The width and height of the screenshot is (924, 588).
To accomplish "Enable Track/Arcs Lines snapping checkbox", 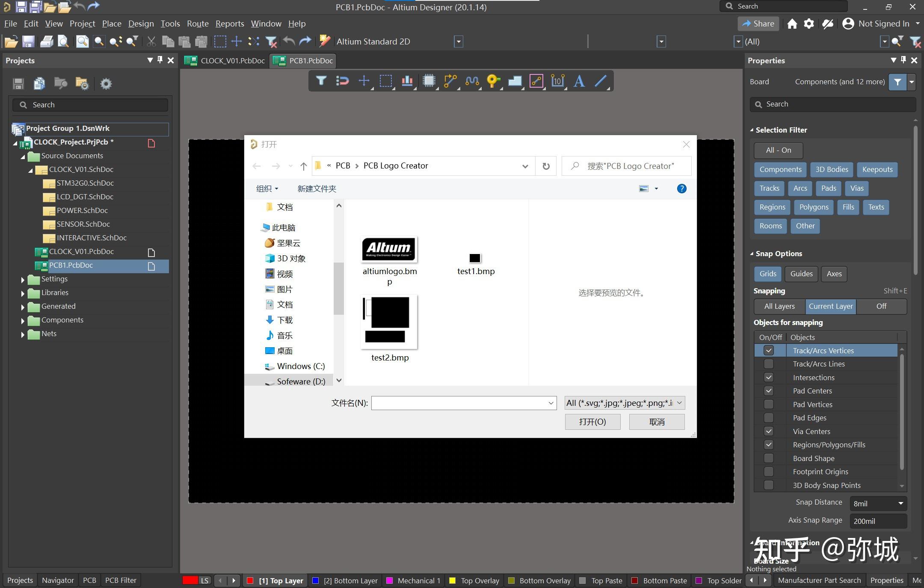I will (769, 364).
